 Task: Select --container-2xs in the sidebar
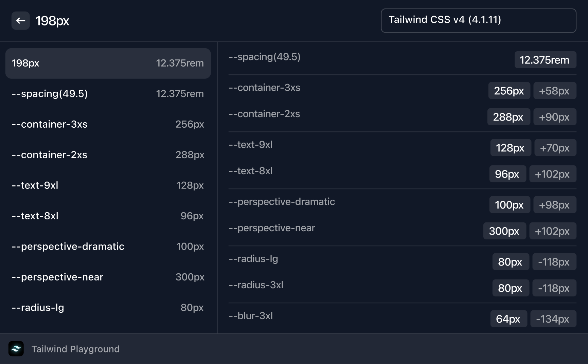coord(108,155)
